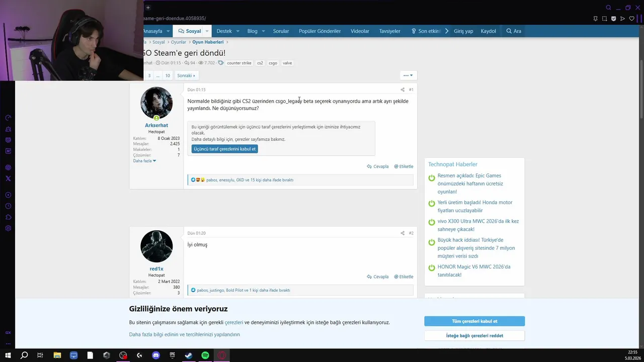Open GX Control speedometer icon in sidebar
Screen dimensions: 644x362
pos(8,118)
